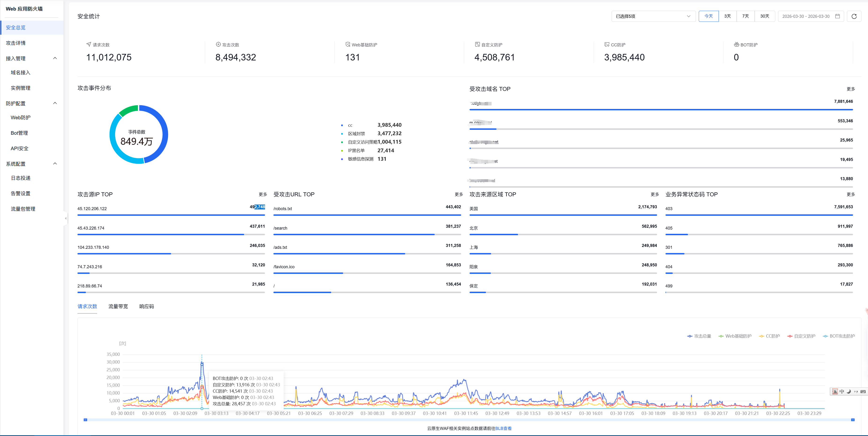Collapse sidebar with the arrow handle
Image resolution: width=868 pixels, height=436 pixels.
click(66, 218)
